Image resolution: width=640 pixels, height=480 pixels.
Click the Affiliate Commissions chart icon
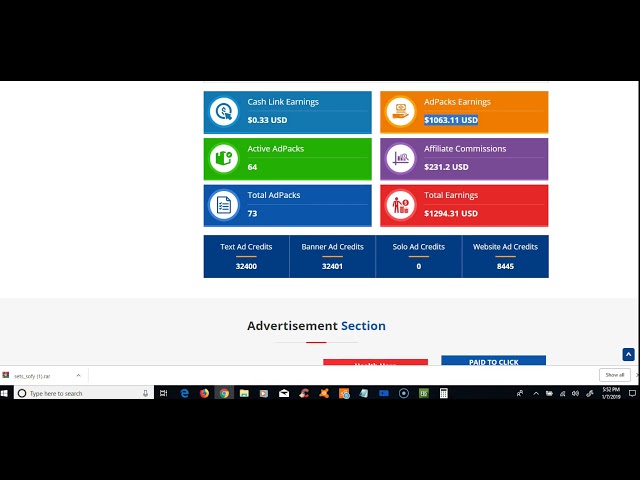click(400, 158)
